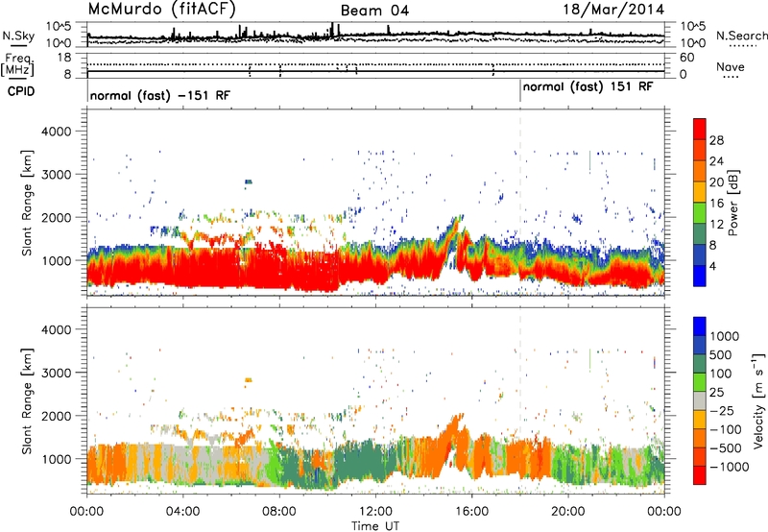Click the '10^5' label left of noise panel
This screenshot has height=532, width=768.
59,26
